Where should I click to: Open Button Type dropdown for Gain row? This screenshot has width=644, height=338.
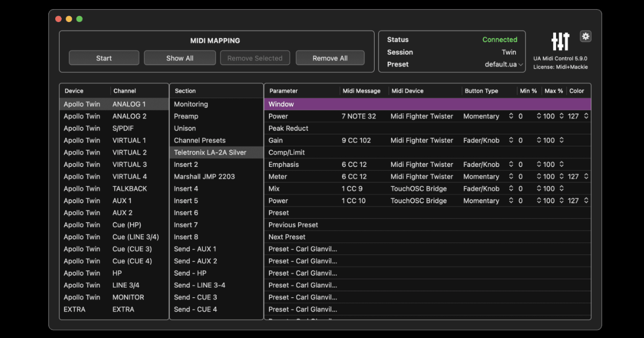point(488,141)
